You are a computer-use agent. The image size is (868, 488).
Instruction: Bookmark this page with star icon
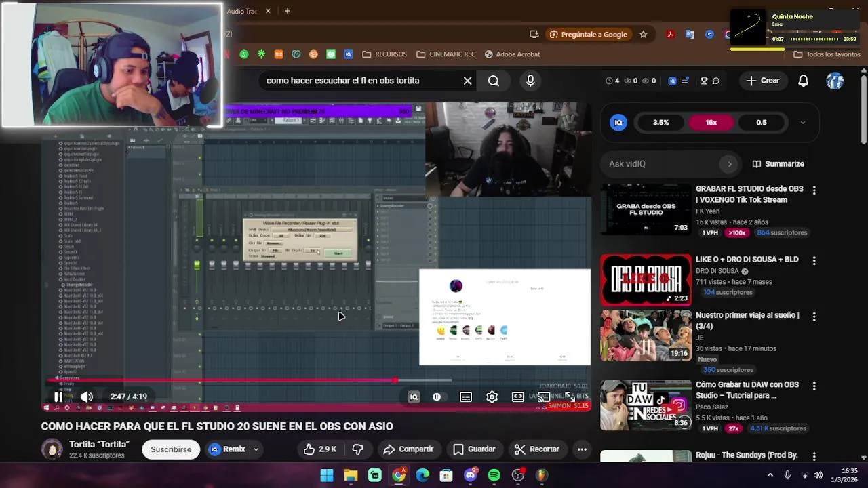[643, 35]
